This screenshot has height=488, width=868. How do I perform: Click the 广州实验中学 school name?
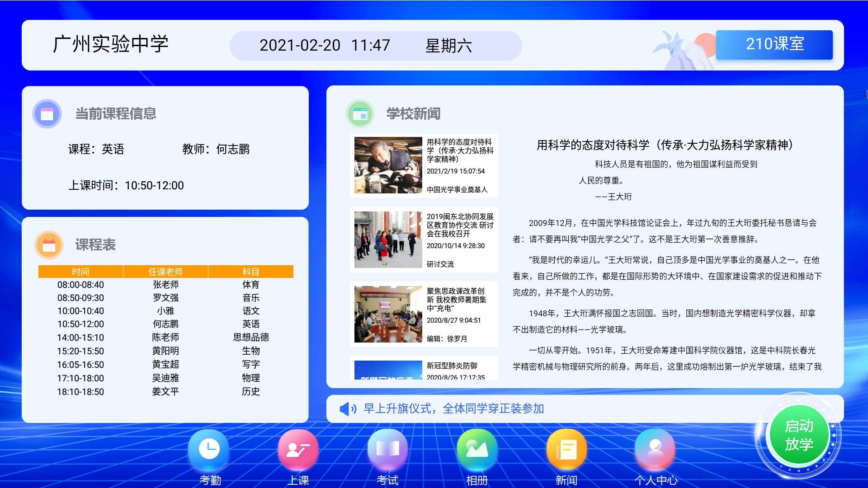click(111, 44)
